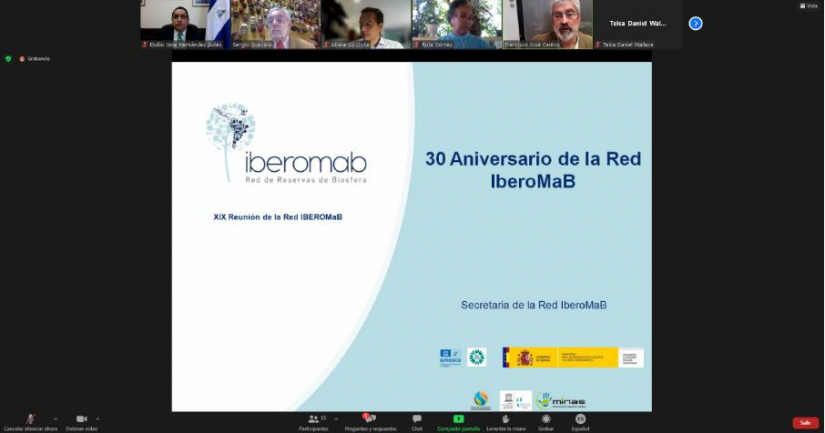This screenshot has height=433, width=825.
Task: Click the green encryption shield icon
Action: (x=8, y=59)
